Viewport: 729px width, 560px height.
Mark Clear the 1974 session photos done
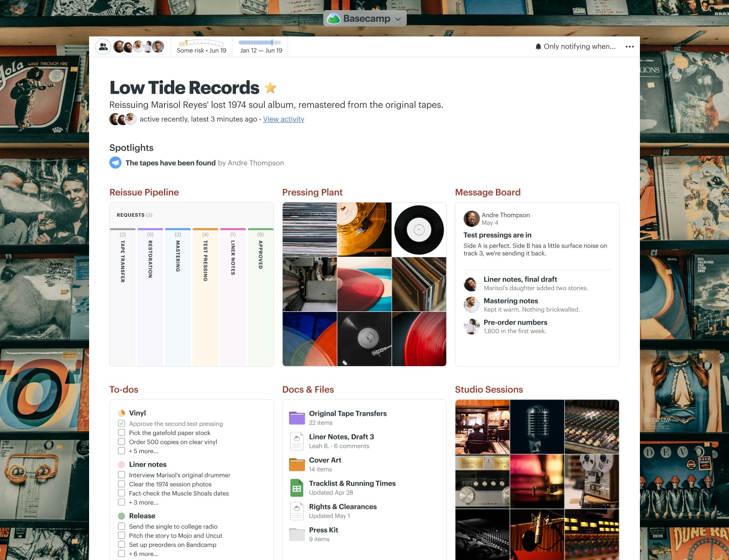[121, 484]
